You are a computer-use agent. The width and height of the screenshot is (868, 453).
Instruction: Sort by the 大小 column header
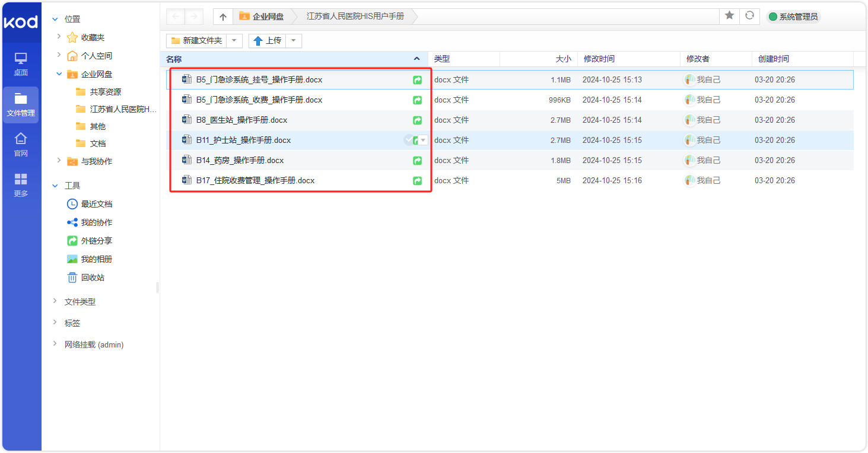click(539, 59)
